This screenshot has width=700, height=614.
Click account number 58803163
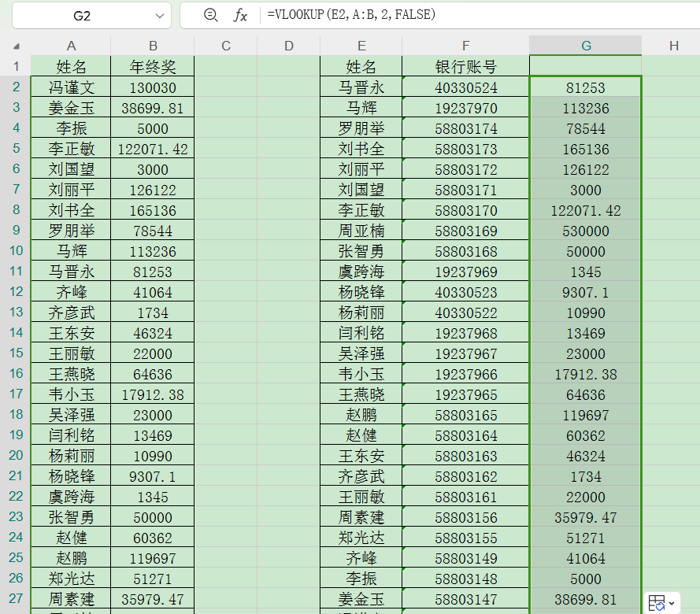point(465,456)
